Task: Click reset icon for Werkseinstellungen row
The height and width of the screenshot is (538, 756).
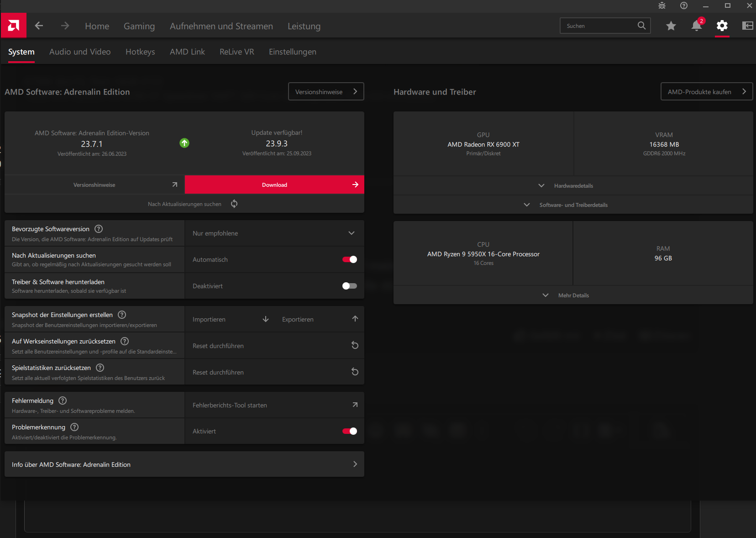Action: coord(355,345)
